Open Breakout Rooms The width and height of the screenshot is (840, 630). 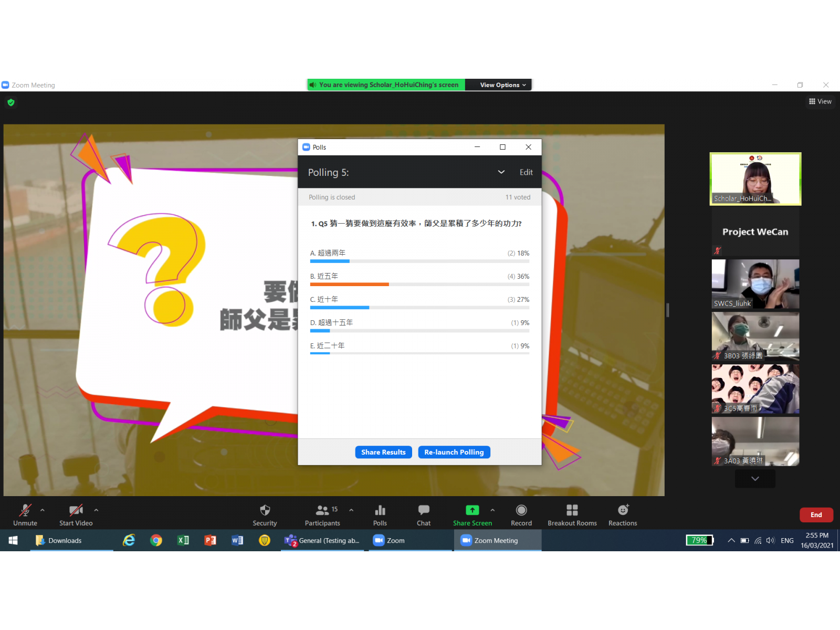(x=572, y=510)
